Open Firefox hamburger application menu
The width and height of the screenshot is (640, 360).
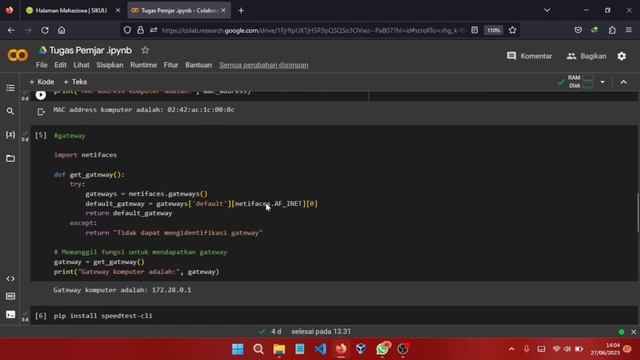pyautogui.click(x=629, y=30)
